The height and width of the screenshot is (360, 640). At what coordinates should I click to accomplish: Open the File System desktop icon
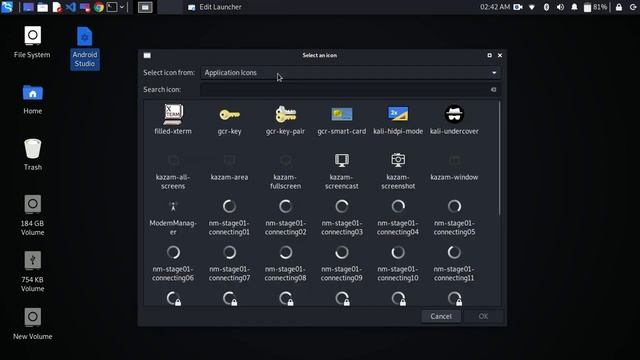[x=32, y=42]
